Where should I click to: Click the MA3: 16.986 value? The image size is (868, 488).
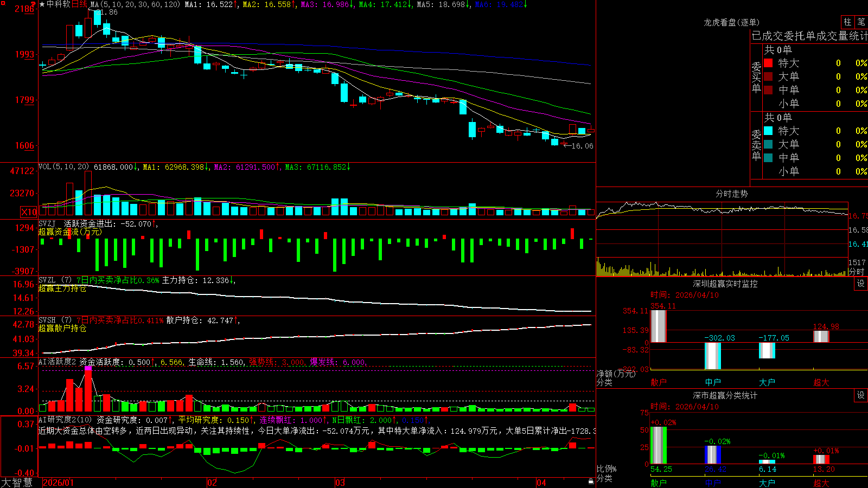click(327, 4)
